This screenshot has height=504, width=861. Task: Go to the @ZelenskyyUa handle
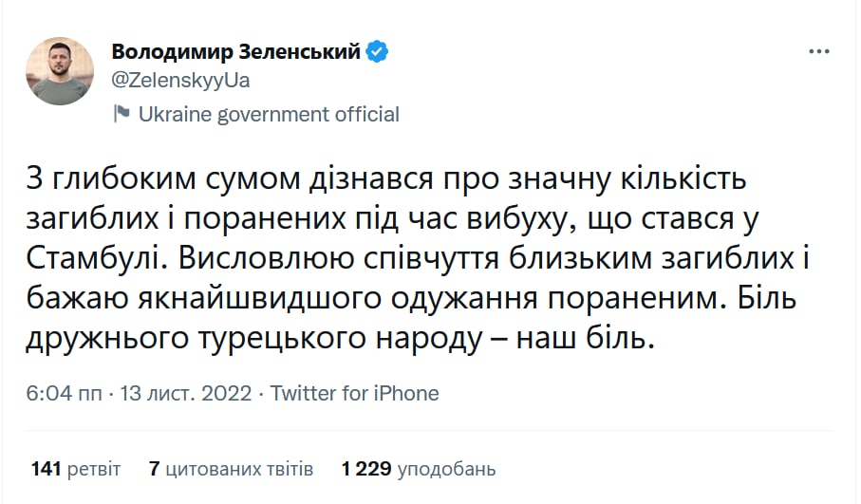click(x=180, y=81)
